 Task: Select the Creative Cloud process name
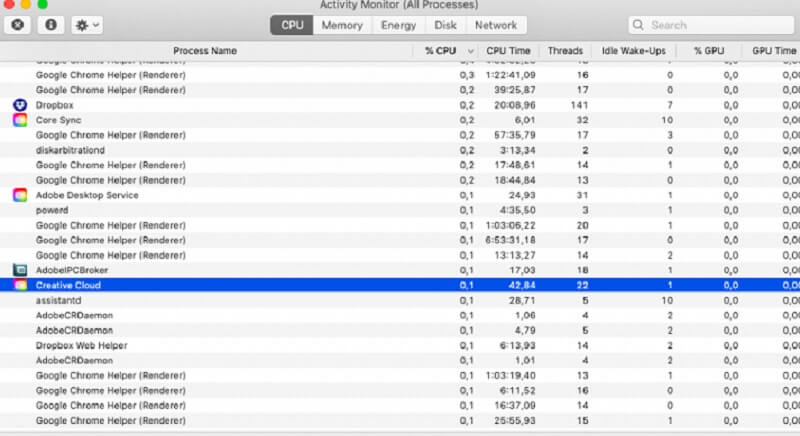coord(68,285)
